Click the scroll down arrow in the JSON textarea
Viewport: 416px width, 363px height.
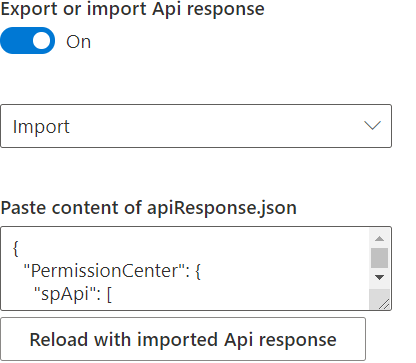tap(379, 277)
